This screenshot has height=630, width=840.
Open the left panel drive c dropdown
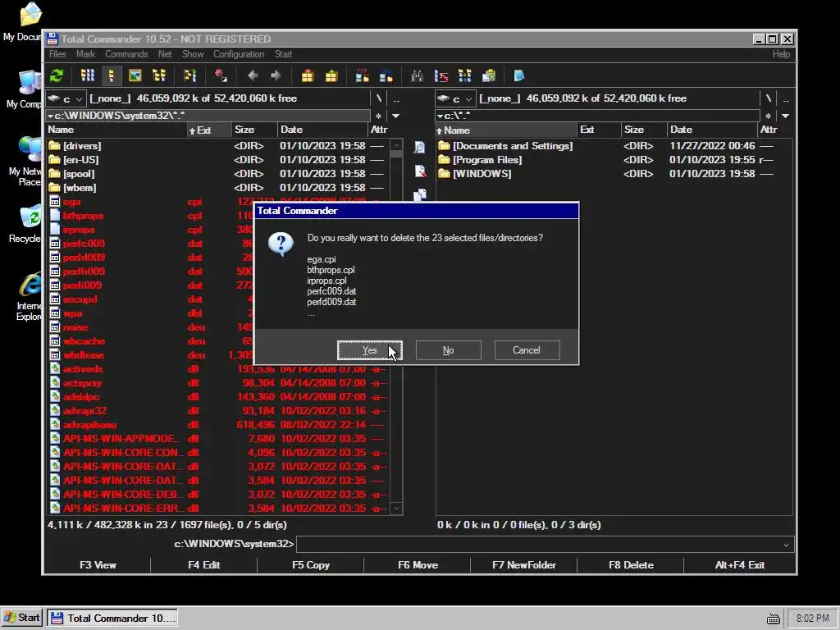tap(66, 99)
